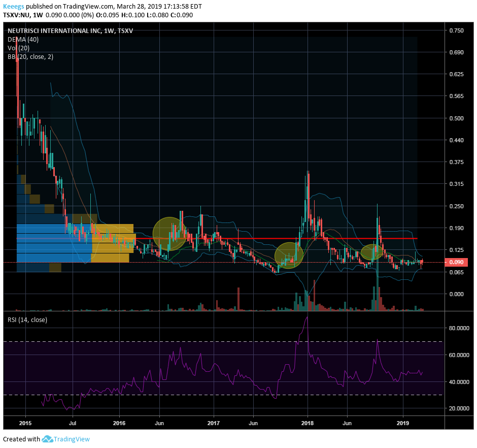
Task: Click the 60.0000 RSI axis label
Action: [x=459, y=355]
